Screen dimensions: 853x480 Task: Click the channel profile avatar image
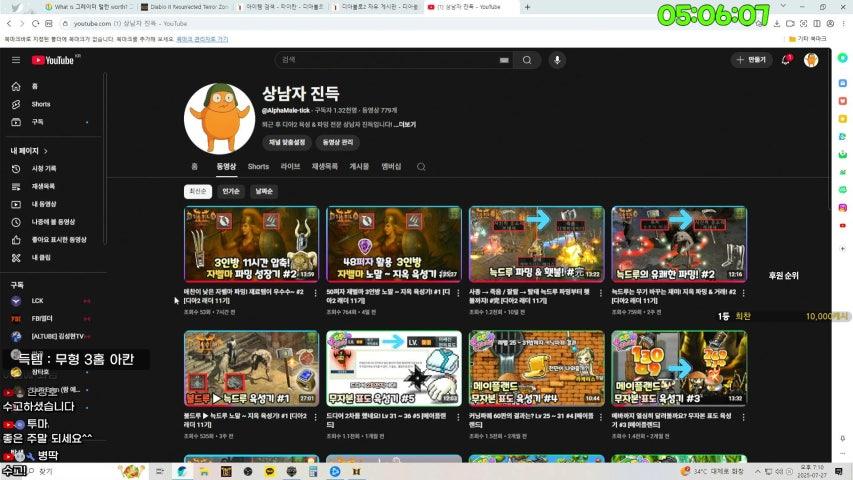tap(219, 119)
